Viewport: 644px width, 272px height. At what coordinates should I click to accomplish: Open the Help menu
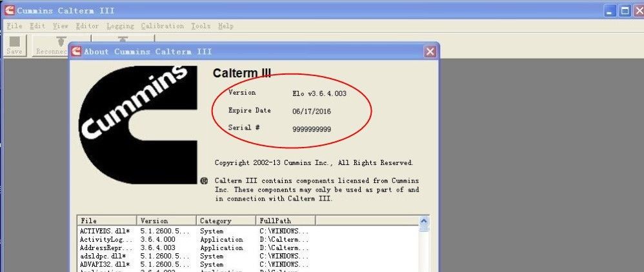[225, 26]
